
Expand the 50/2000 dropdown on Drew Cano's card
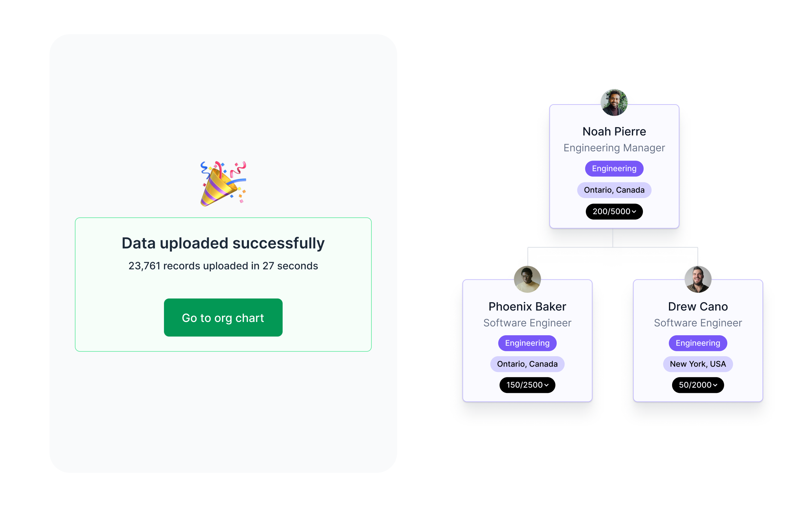[x=697, y=384]
